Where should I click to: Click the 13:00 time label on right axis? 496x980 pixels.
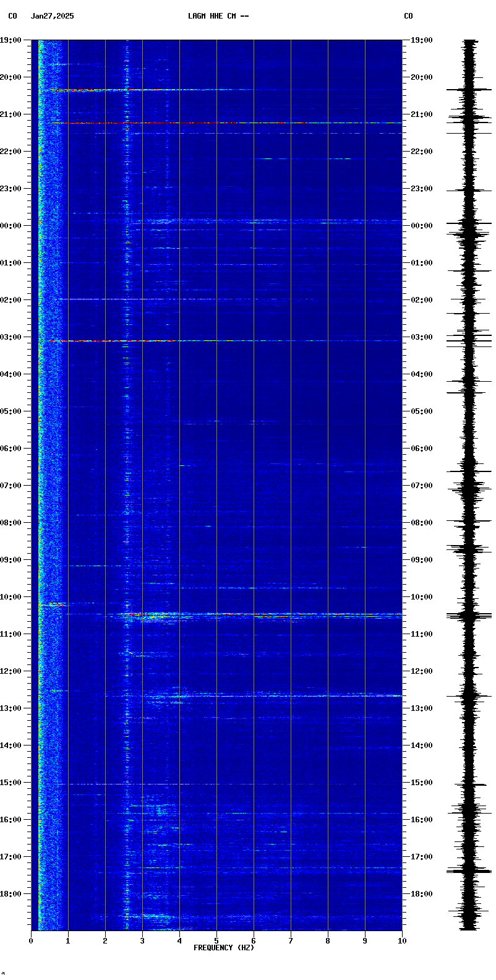[421, 708]
